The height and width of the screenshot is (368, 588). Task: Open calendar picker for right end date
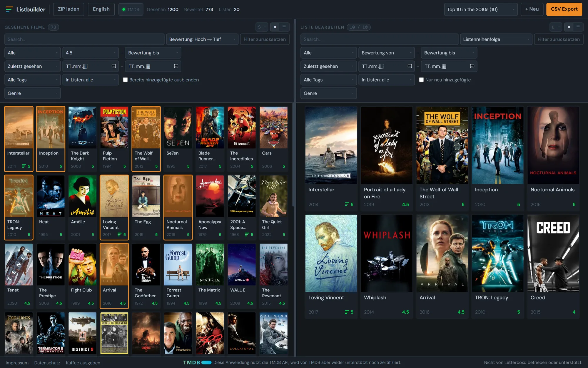(x=472, y=66)
